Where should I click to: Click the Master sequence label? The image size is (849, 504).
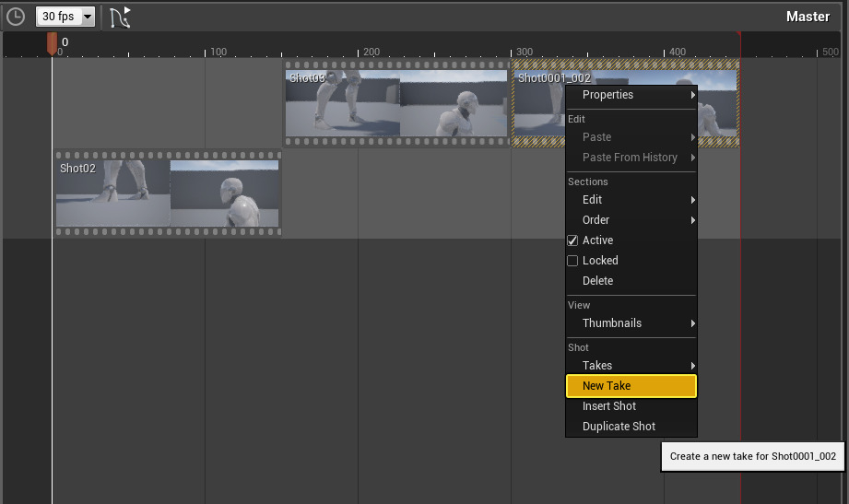(x=808, y=17)
